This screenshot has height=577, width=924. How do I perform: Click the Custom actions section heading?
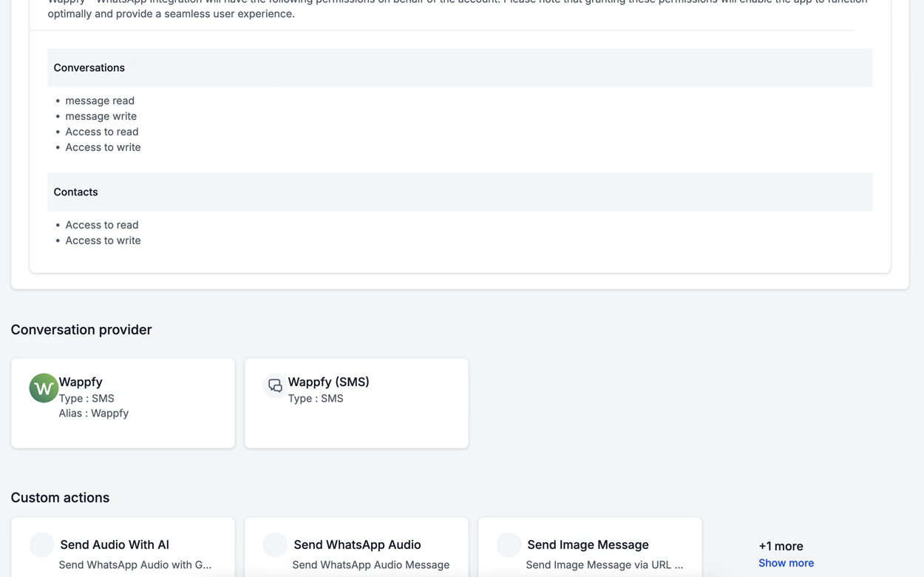60,498
